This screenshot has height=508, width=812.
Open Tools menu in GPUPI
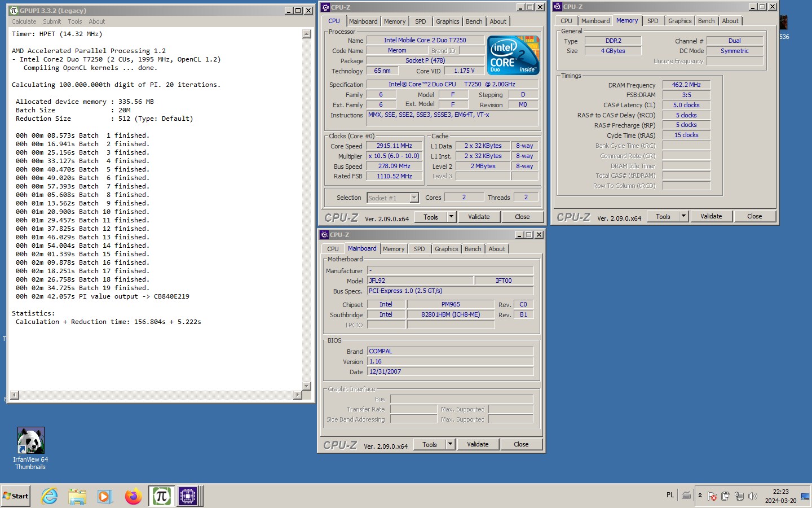pyautogui.click(x=75, y=21)
